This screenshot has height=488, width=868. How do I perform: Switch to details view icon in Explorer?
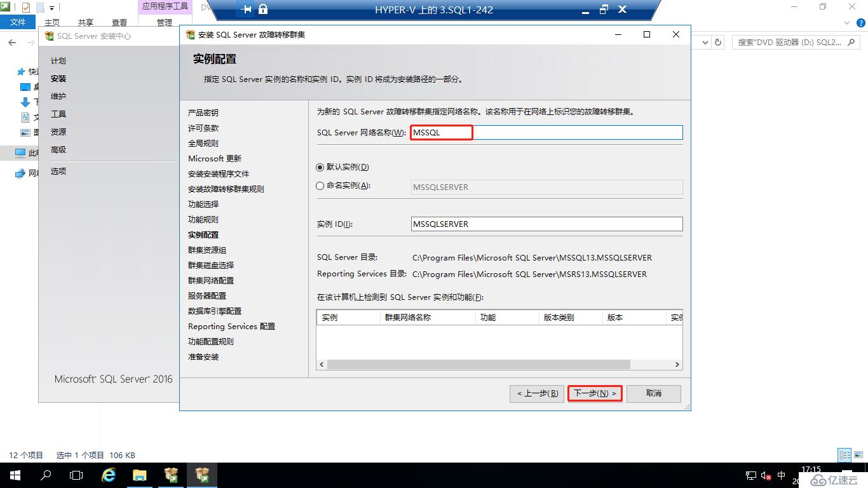(844, 455)
